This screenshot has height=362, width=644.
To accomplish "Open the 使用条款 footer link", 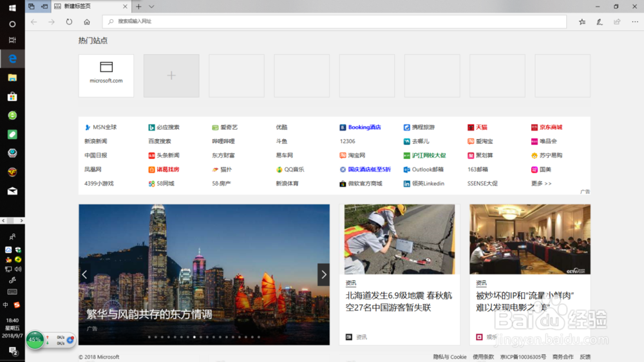I will [x=483, y=357].
